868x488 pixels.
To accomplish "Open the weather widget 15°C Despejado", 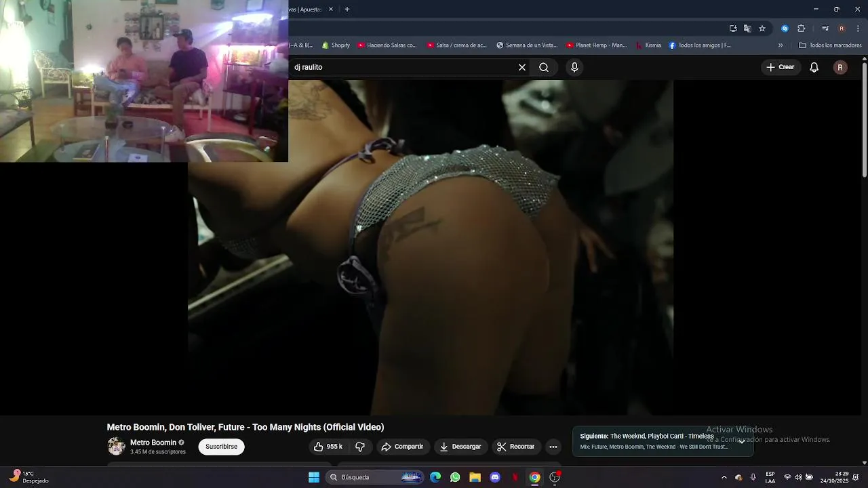I will pos(29,477).
